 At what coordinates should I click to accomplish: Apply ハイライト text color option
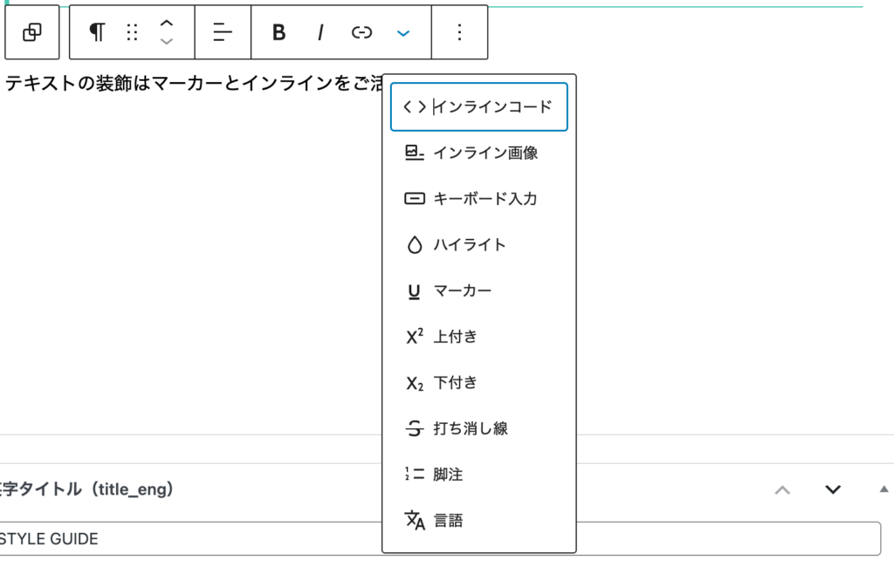[479, 245]
